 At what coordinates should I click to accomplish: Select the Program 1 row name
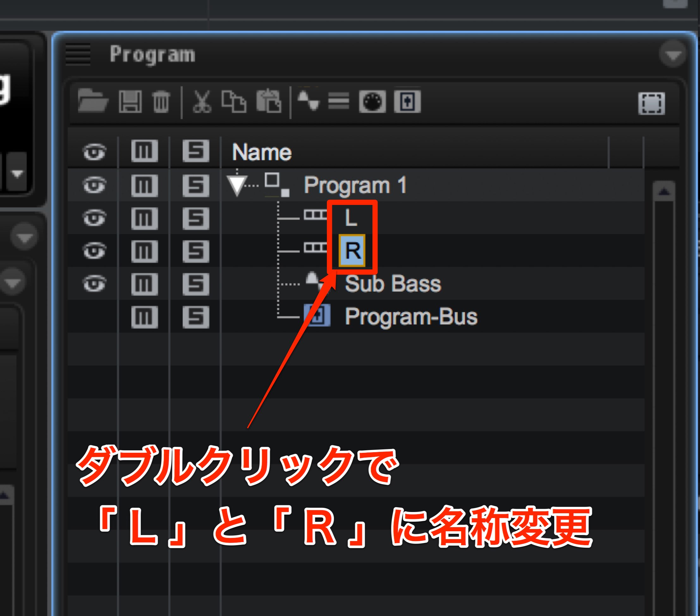coord(355,185)
